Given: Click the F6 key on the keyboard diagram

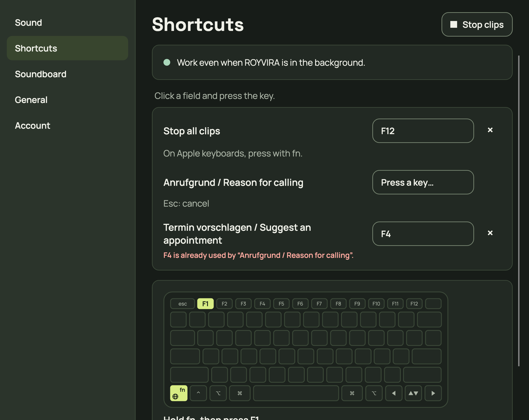Looking at the screenshot, I should coord(300,304).
